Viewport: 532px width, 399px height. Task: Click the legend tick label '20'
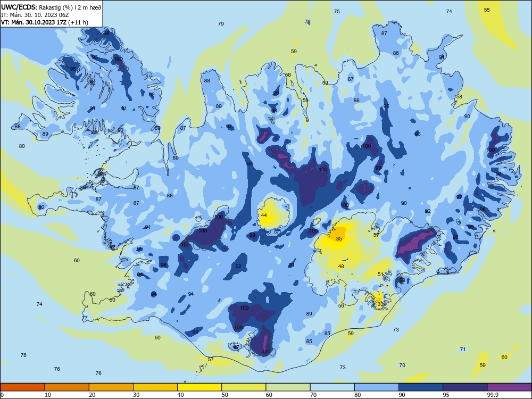(x=92, y=395)
